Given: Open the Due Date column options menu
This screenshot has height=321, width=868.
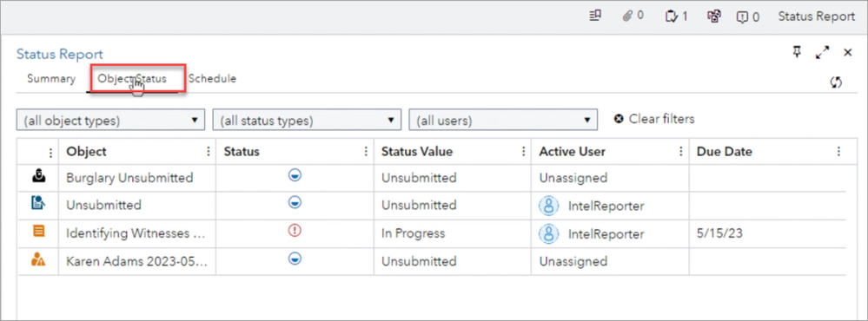Looking at the screenshot, I should (x=838, y=151).
